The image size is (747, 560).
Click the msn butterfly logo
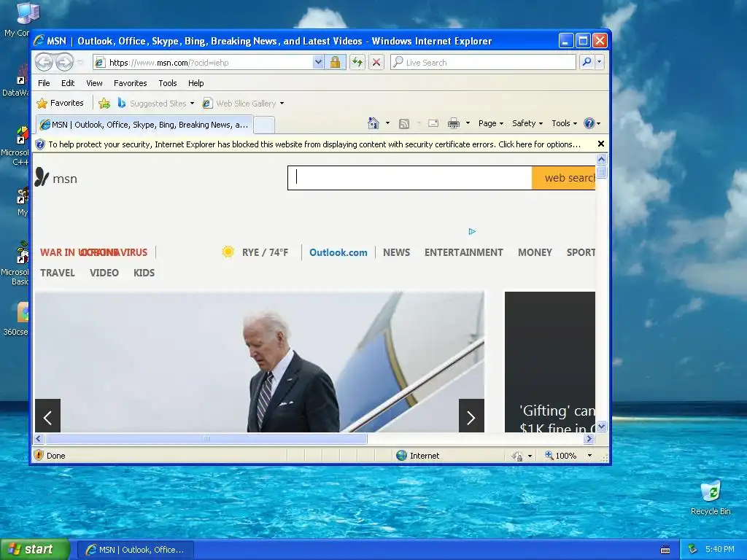coord(42,177)
